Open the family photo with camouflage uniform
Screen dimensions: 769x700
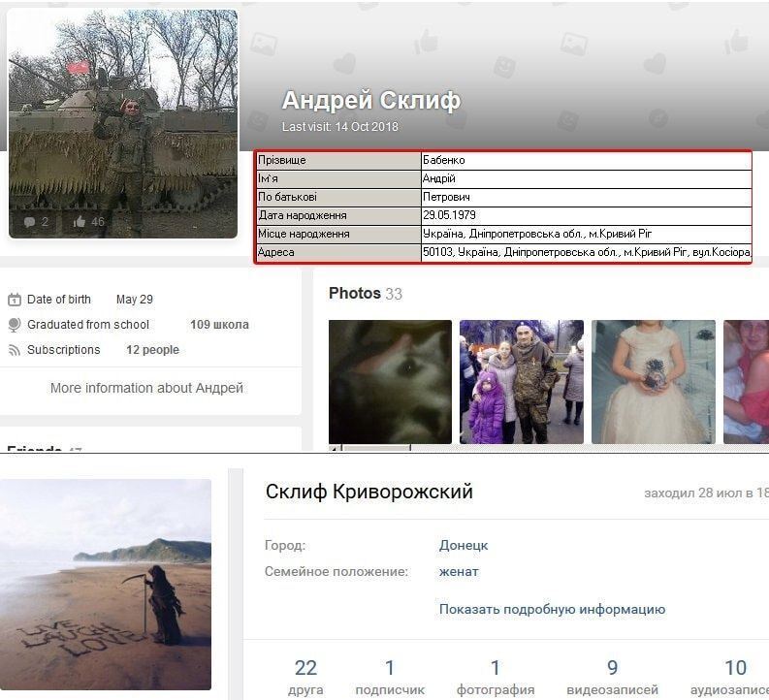pos(522,381)
